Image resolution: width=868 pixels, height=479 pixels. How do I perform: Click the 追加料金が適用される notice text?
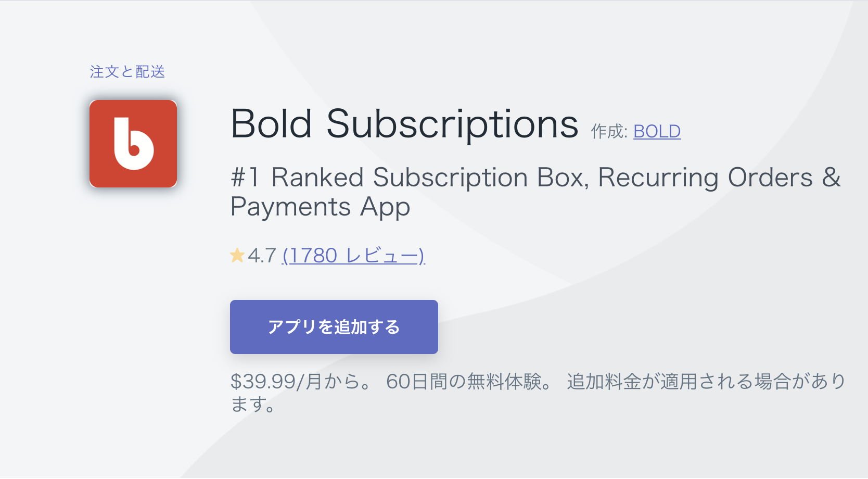click(659, 382)
